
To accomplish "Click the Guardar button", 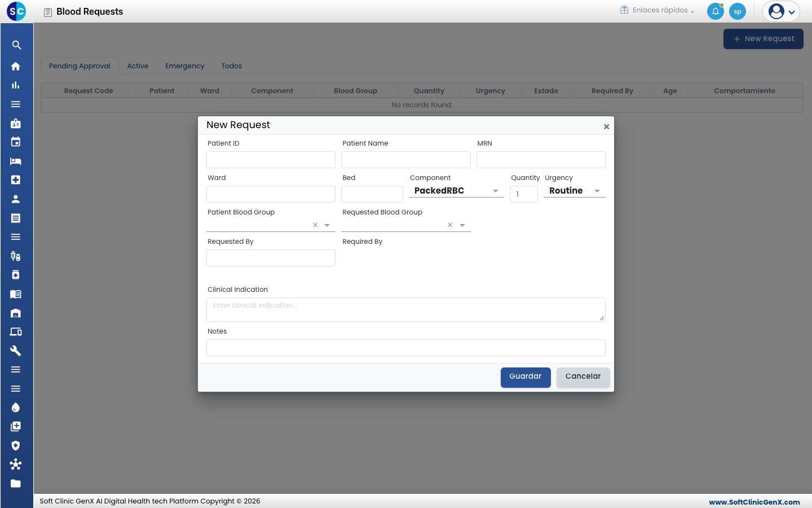I will (x=526, y=378).
